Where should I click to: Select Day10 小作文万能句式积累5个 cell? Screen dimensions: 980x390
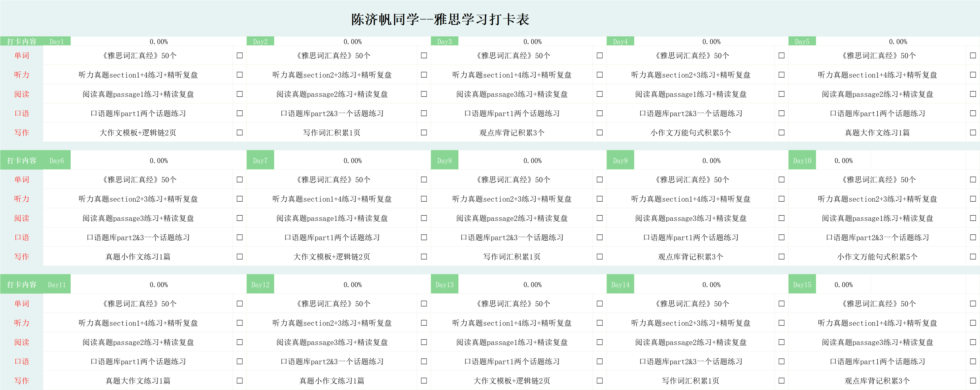[877, 257]
